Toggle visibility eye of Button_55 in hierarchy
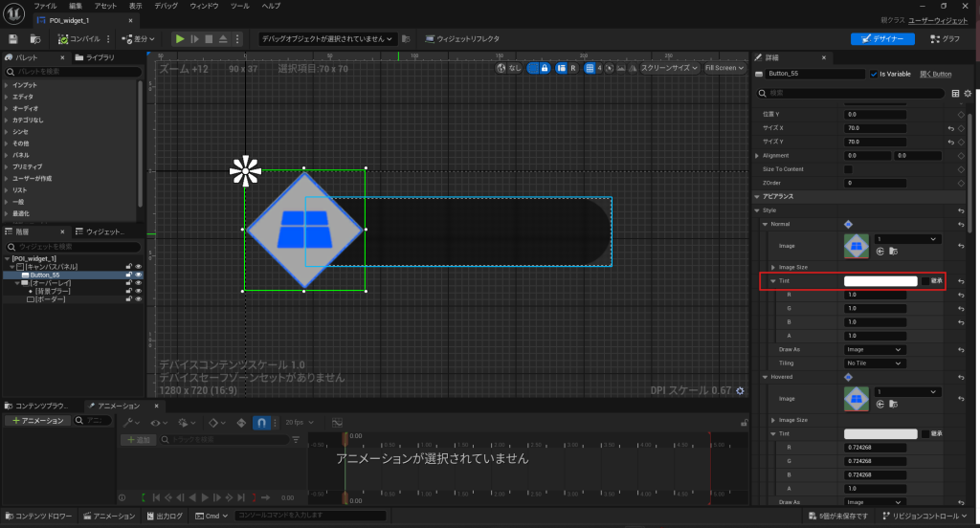The height and width of the screenshot is (528, 980). [x=138, y=275]
